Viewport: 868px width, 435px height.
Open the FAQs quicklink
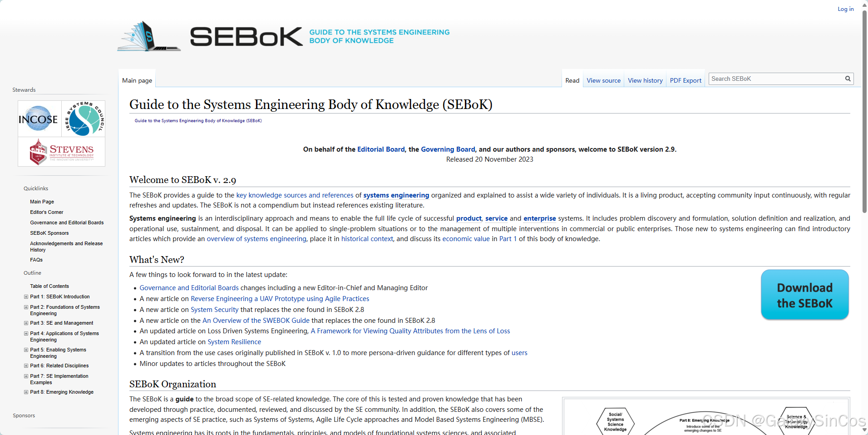(x=36, y=260)
